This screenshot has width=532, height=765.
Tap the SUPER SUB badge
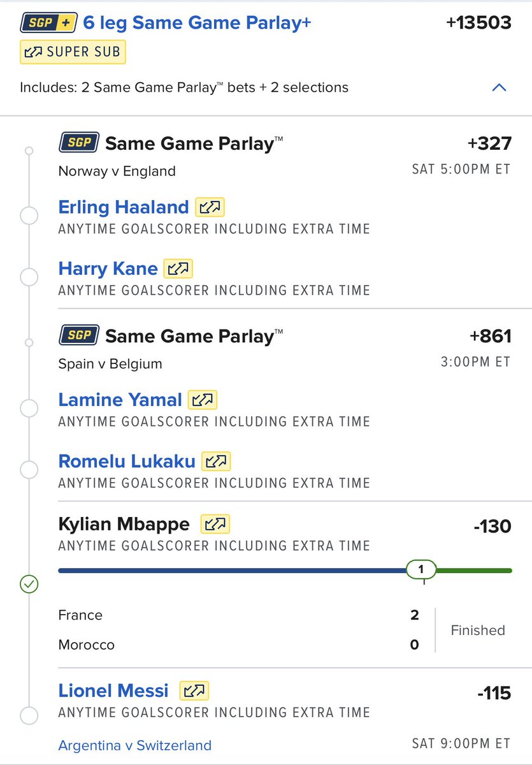tap(73, 53)
